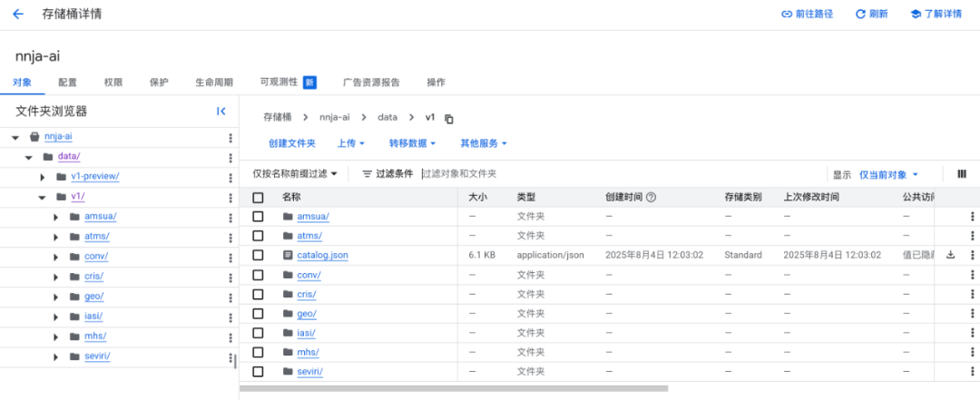Tick the checkbox for catalog.json

pyautogui.click(x=259, y=255)
